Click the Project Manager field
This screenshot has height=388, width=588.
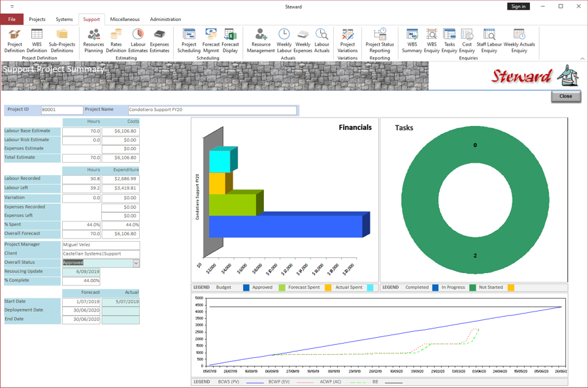click(101, 245)
